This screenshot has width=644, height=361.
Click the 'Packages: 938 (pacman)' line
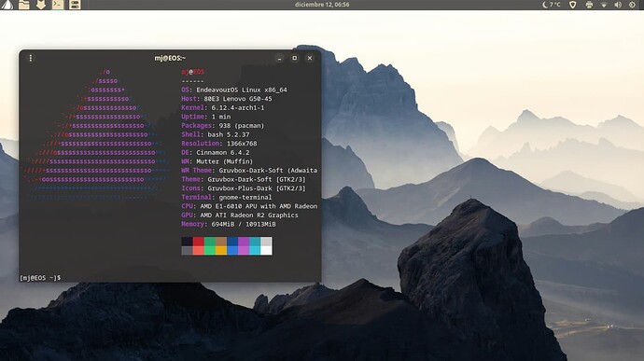223,126
